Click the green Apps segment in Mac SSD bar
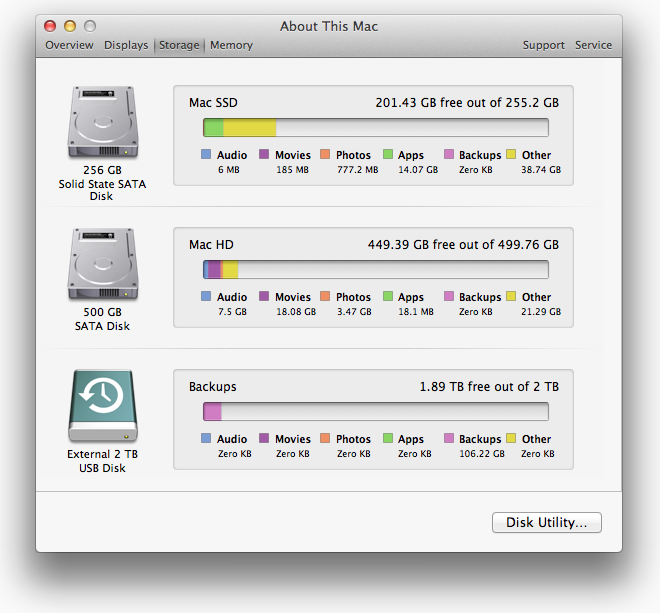This screenshot has width=660, height=613. [213, 128]
